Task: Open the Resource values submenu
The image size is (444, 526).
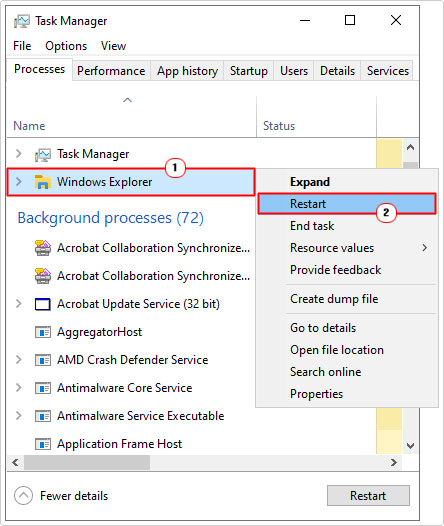Action: coord(347,248)
